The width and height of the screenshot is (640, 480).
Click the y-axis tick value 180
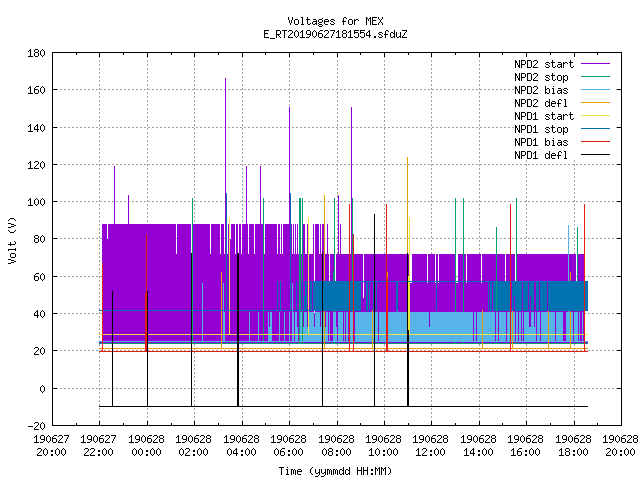[x=36, y=53]
